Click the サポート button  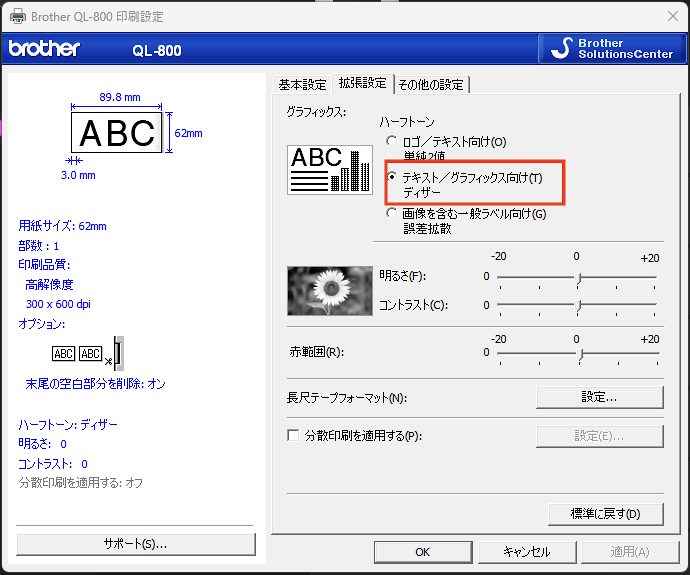pyautogui.click(x=136, y=544)
